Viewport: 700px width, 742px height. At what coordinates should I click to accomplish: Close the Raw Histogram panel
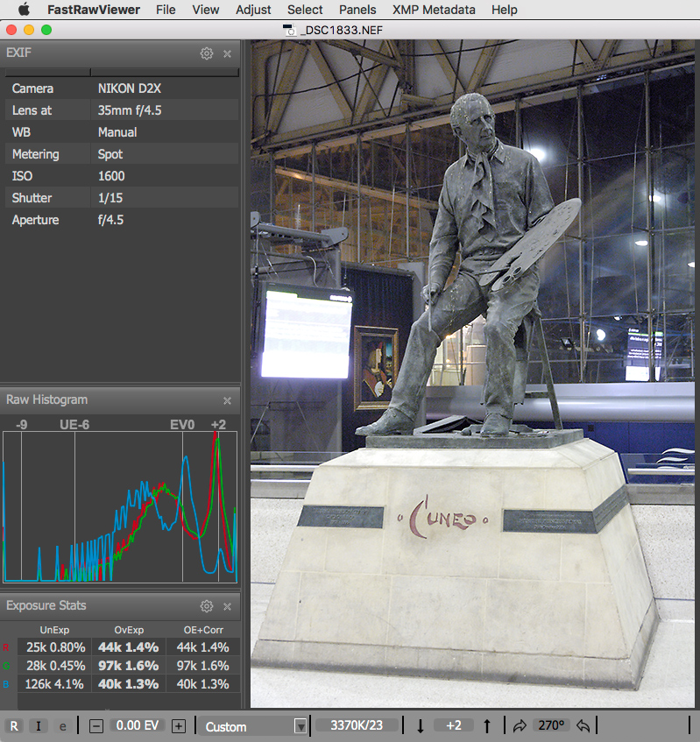pos(227,400)
